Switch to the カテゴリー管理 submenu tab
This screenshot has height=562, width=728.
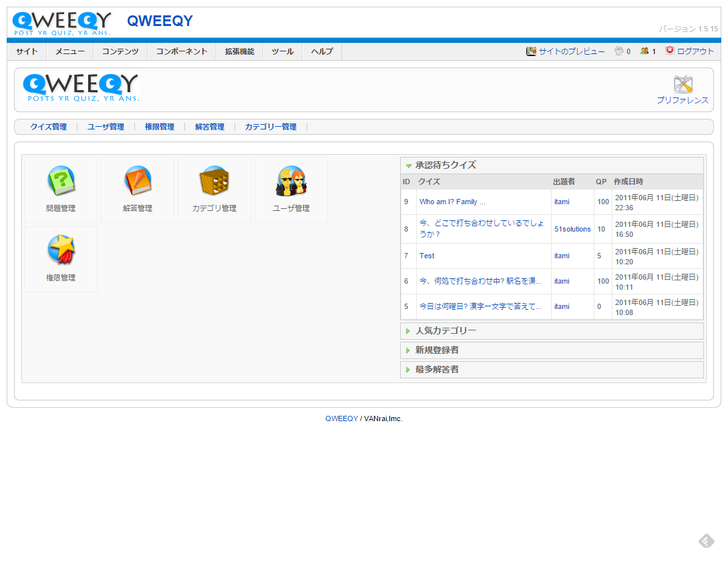pyautogui.click(x=270, y=127)
